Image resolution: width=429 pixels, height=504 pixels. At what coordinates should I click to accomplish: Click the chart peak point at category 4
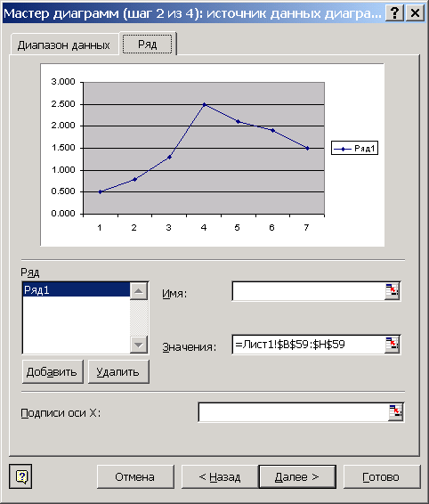(x=205, y=104)
